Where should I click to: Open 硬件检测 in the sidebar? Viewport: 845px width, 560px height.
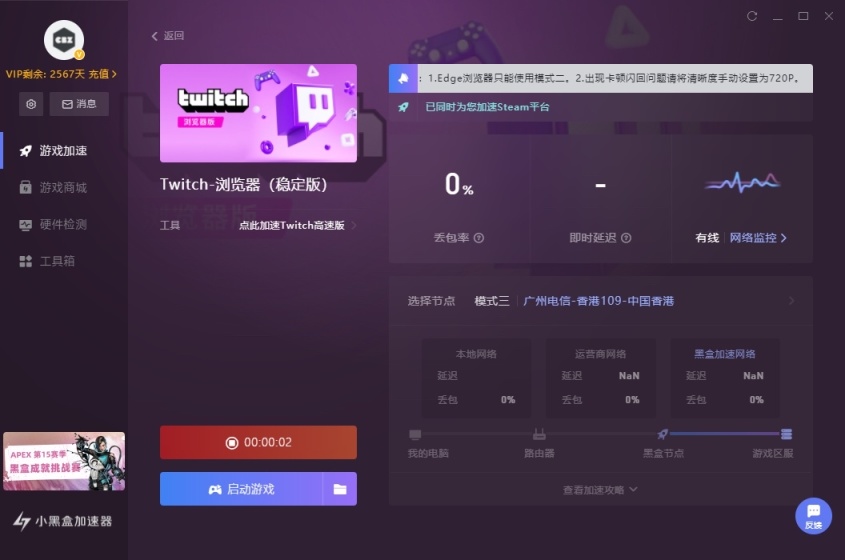click(x=63, y=224)
